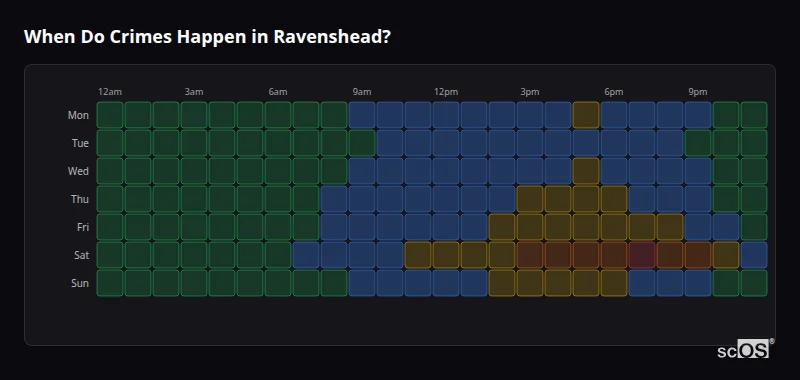The image size is (800, 380).
Task: Select the Saturday 9pm red cell
Action: point(698,255)
